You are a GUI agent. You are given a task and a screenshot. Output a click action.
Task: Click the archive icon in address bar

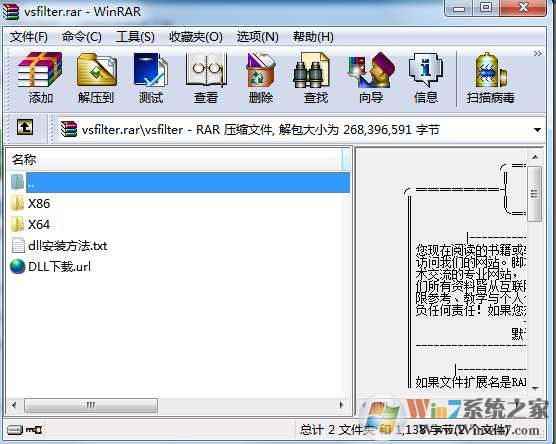[69, 129]
